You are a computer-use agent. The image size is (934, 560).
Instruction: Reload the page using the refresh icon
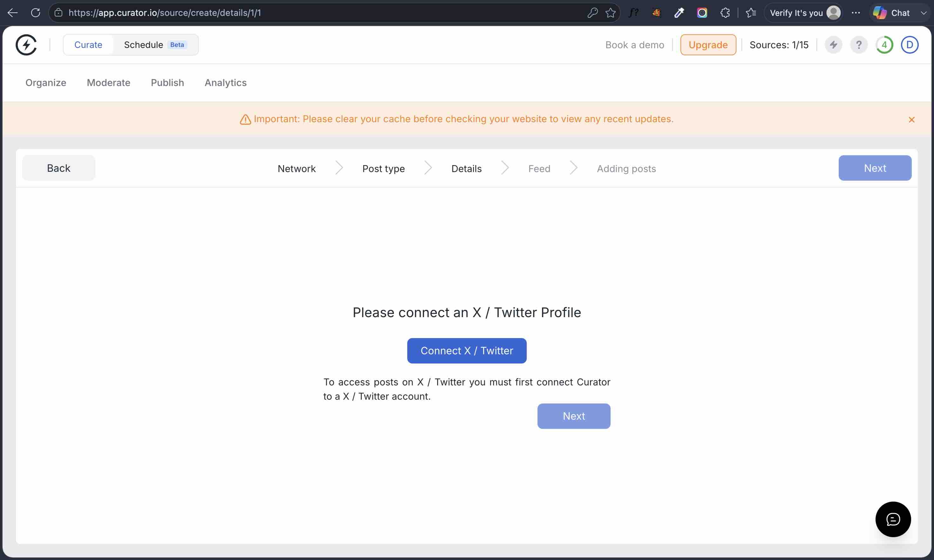(x=36, y=13)
